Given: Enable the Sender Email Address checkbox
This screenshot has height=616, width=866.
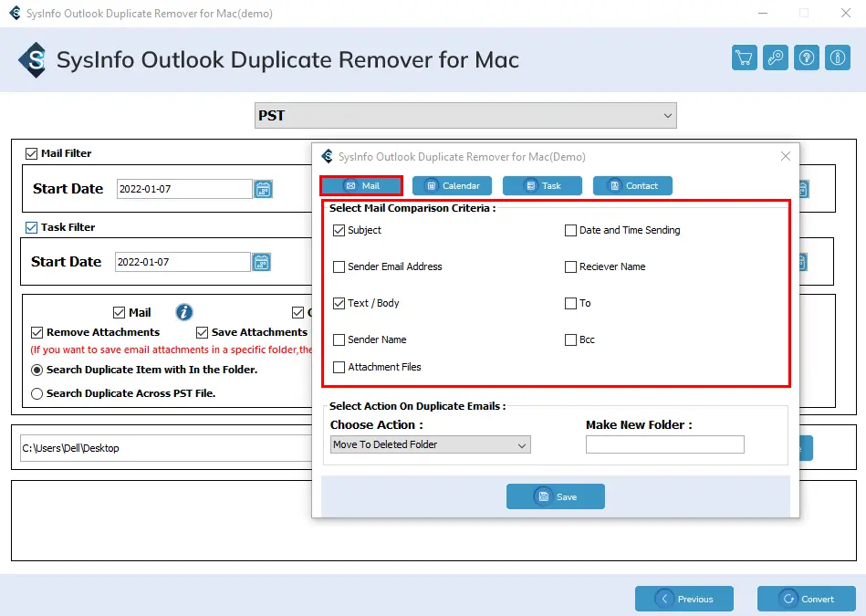Looking at the screenshot, I should click(x=339, y=266).
